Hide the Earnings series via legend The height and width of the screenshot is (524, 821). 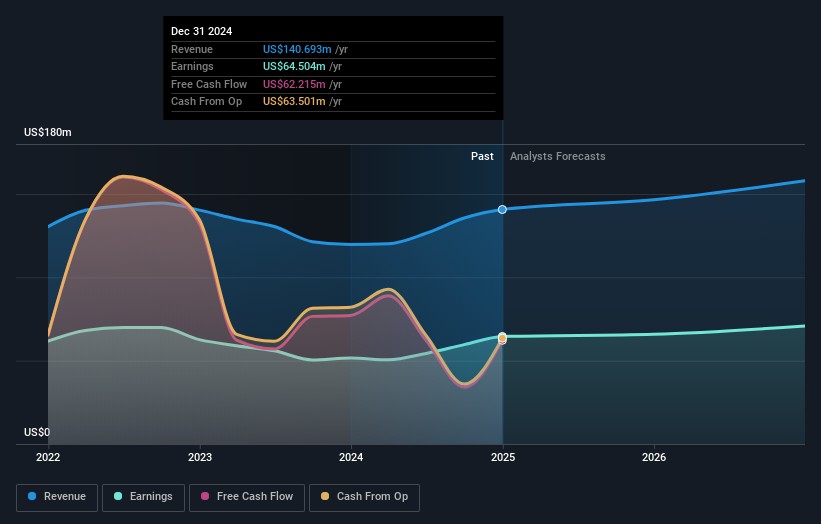(143, 497)
